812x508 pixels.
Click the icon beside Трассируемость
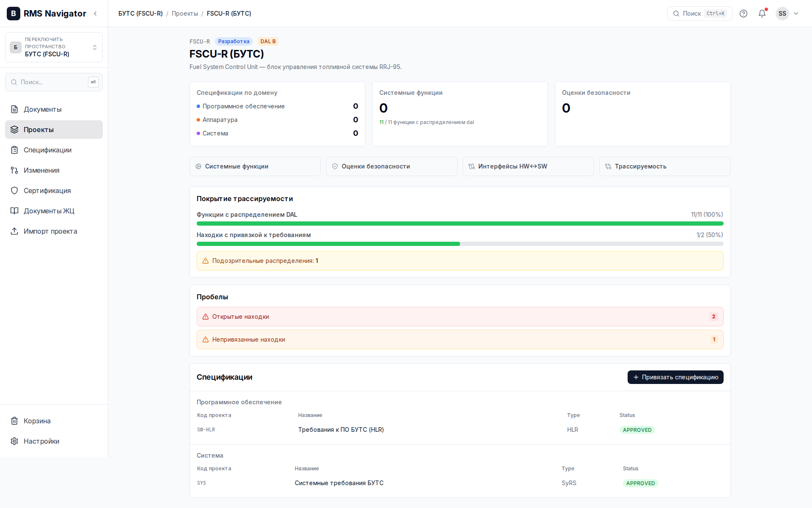pos(608,166)
